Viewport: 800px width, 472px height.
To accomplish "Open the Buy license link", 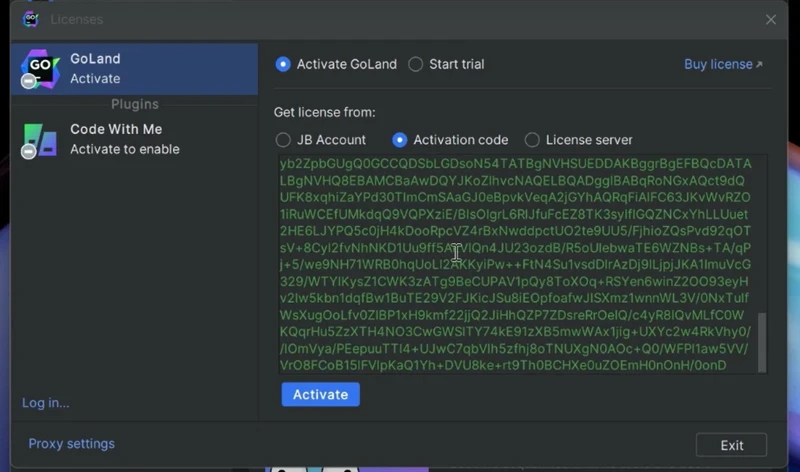I will tap(717, 64).
